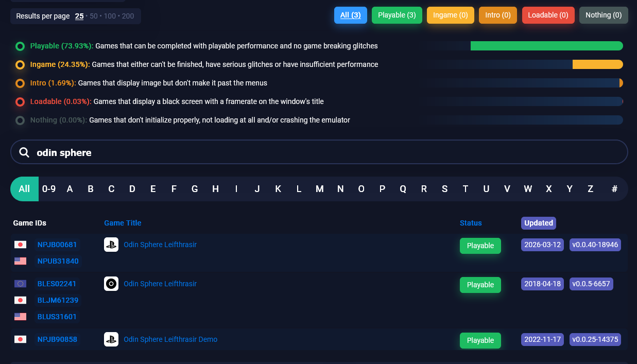The height and width of the screenshot is (364, 637).
Task: Filter results by All (3)
Action: pyautogui.click(x=351, y=15)
